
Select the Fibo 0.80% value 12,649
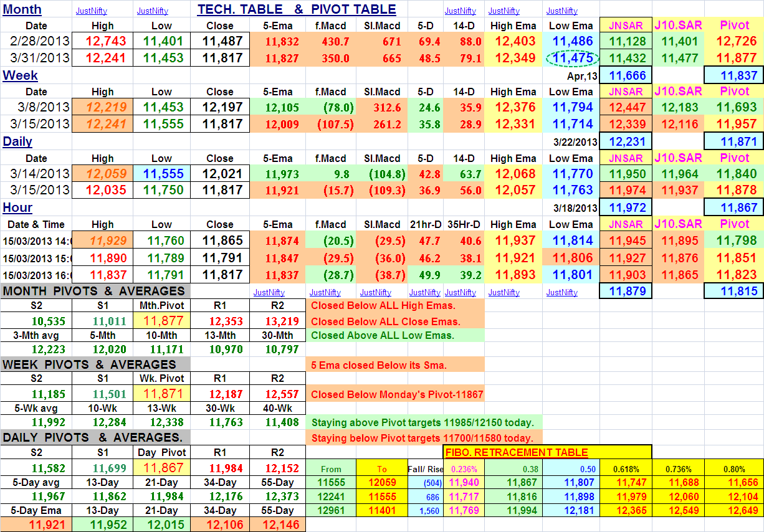[x=733, y=511]
